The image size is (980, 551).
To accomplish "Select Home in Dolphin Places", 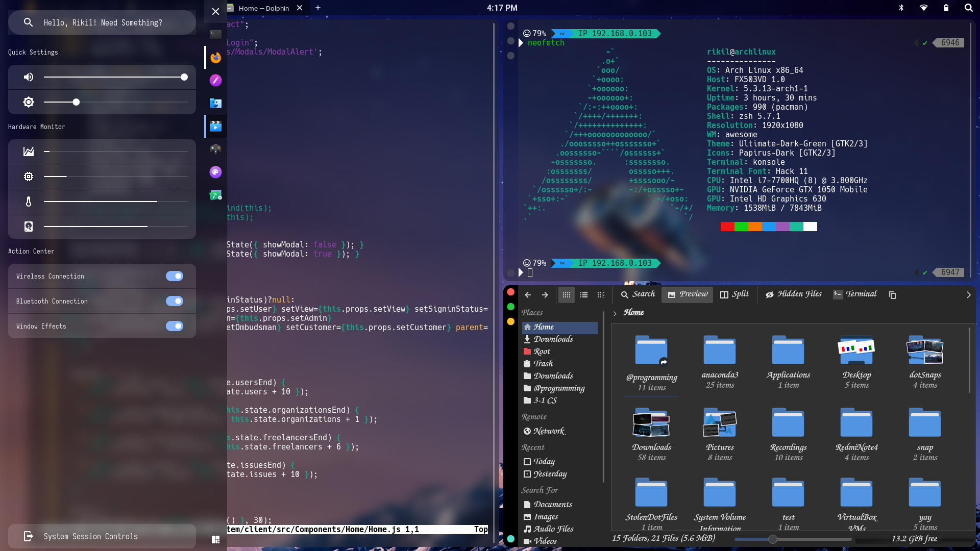I will click(x=559, y=327).
